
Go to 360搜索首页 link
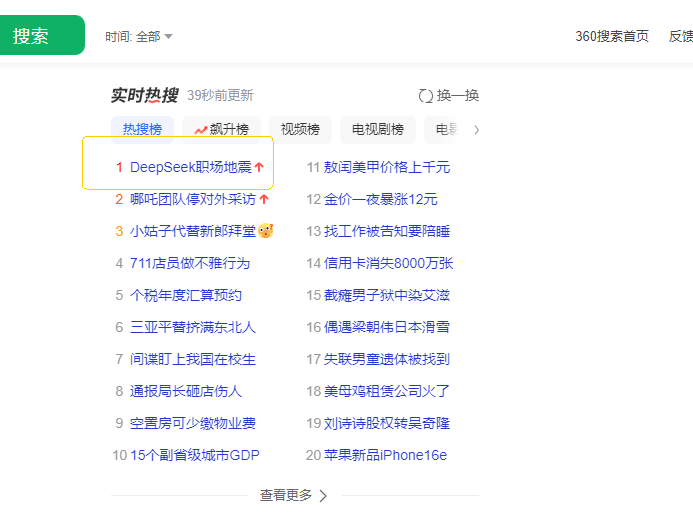pyautogui.click(x=612, y=36)
